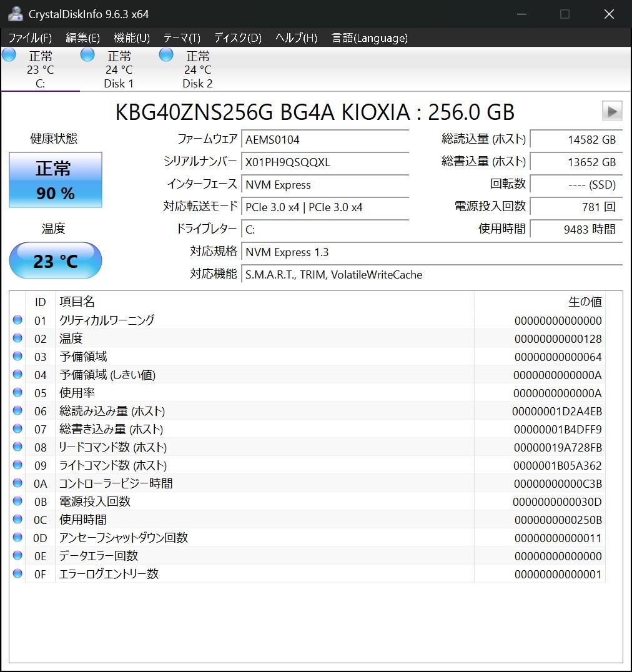This screenshot has height=672, width=632.
Task: Click the blue dot on the エラーログエントリー数 row
Action: (17, 574)
